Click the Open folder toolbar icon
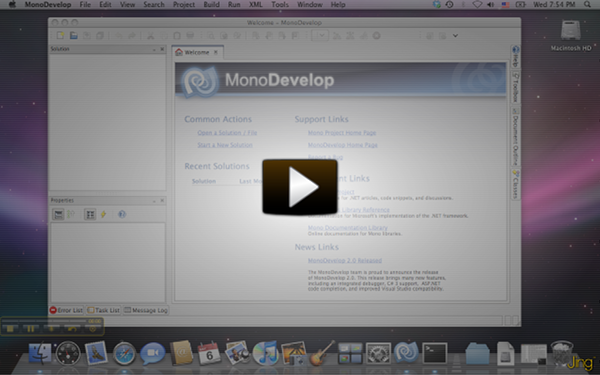Viewport: 600px width, 375px height. [73, 36]
